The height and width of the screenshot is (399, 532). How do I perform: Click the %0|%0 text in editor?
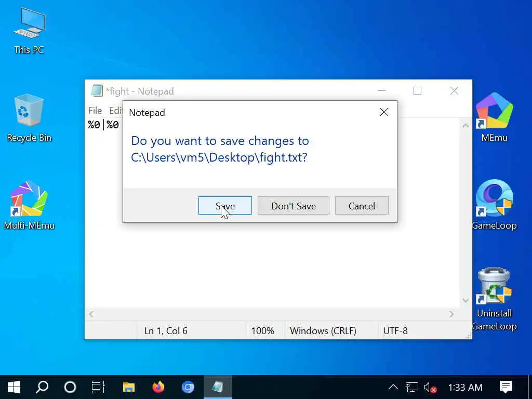pyautogui.click(x=103, y=125)
